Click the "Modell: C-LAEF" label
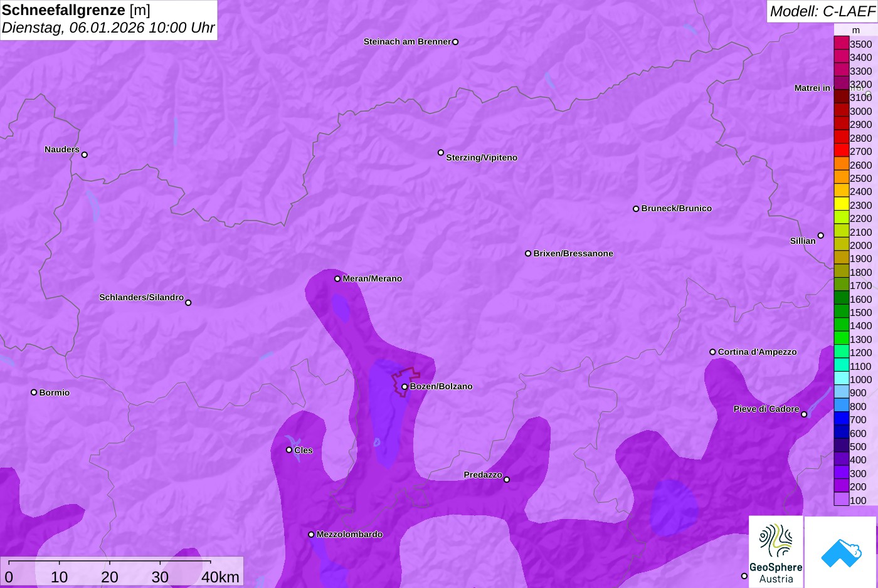This screenshot has height=588, width=878. pyautogui.click(x=822, y=11)
